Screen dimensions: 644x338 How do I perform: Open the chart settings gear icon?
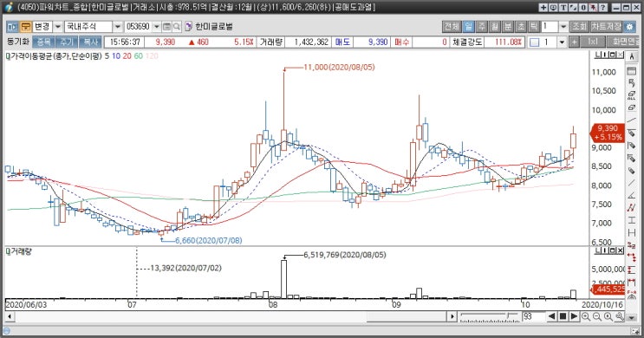(x=629, y=27)
